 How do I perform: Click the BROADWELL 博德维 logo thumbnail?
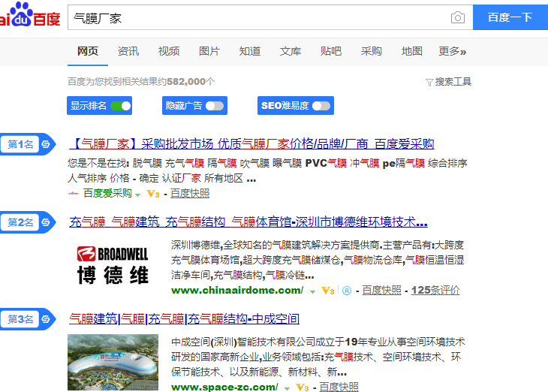(113, 266)
